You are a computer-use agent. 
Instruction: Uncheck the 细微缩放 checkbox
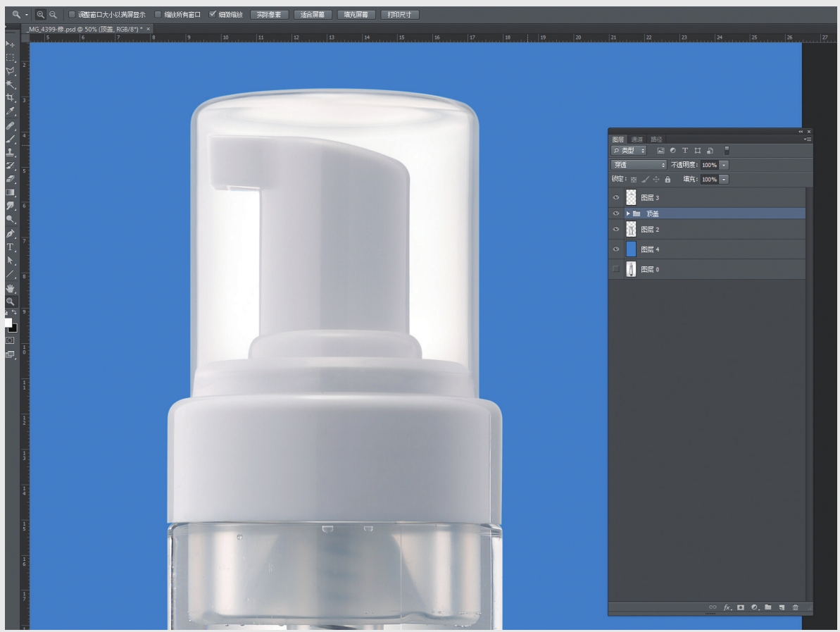[213, 14]
